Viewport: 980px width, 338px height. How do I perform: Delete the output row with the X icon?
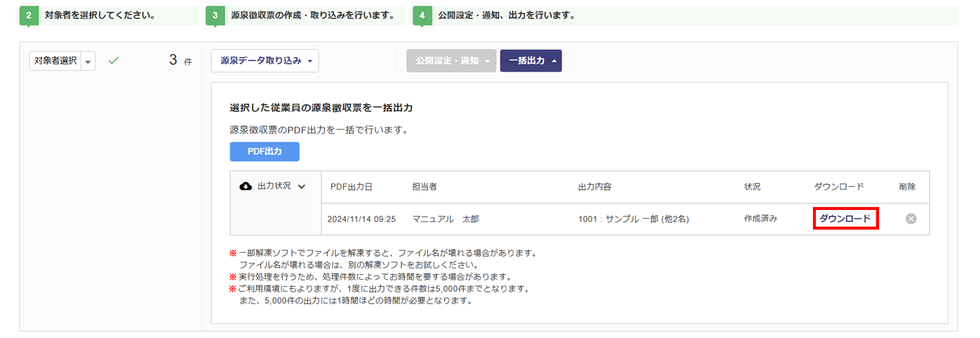coord(911,219)
